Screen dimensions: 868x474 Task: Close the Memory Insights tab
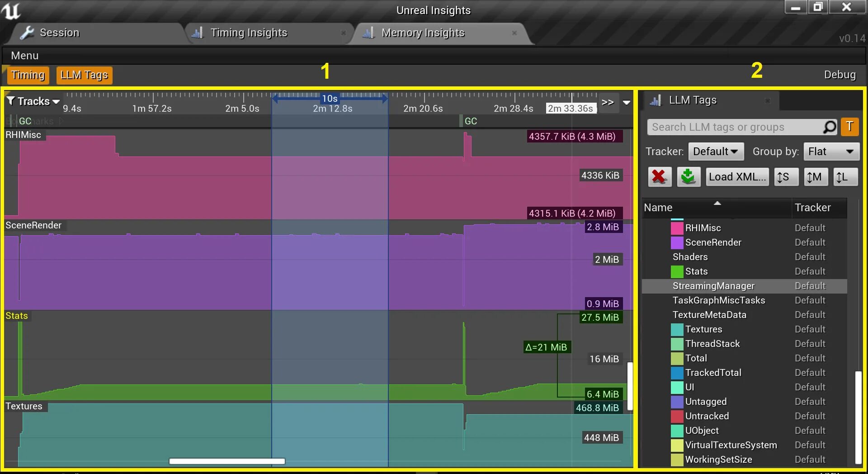(514, 33)
